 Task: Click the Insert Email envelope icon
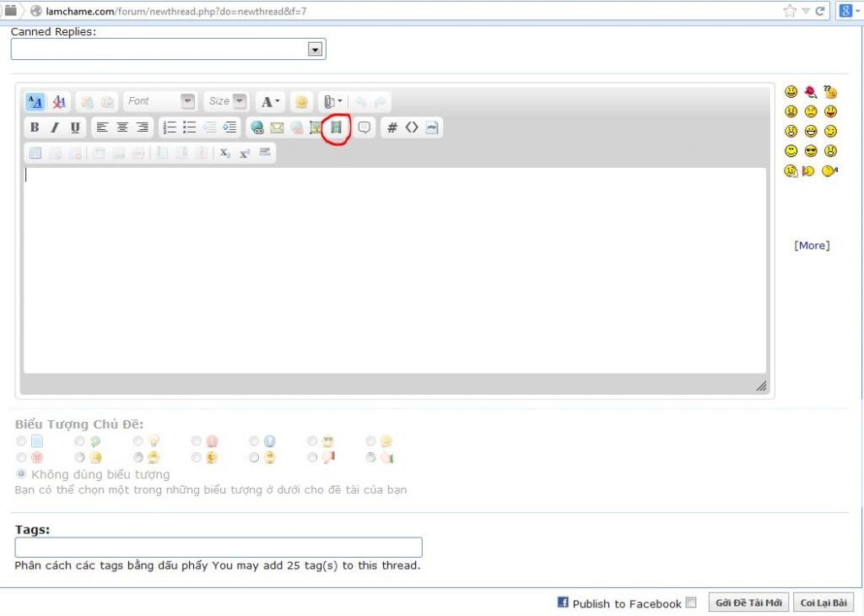tap(277, 127)
